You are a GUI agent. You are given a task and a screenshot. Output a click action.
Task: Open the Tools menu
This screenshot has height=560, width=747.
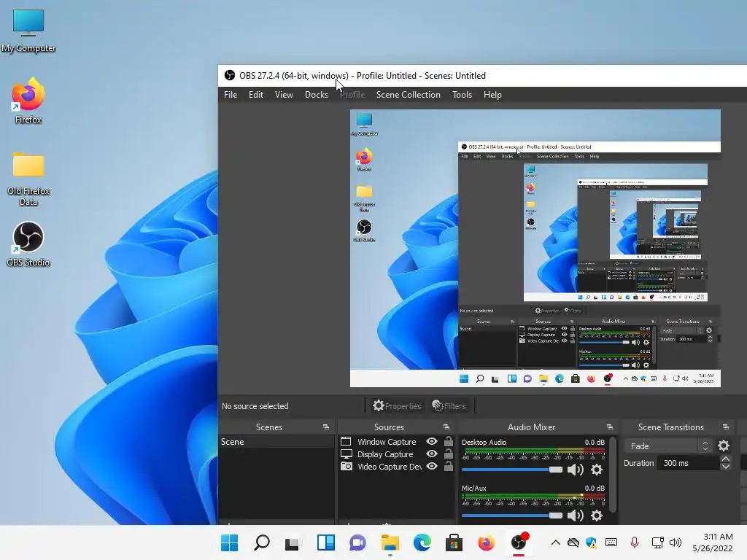(x=462, y=95)
